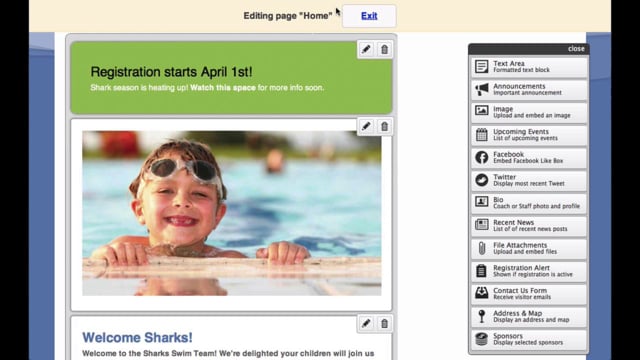Delete the green Registration announcement block
The image size is (640, 360).
point(384,49)
